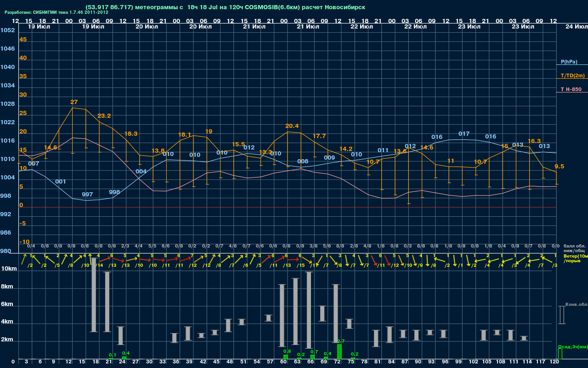Click the temperature value 15.5

pos(238,144)
